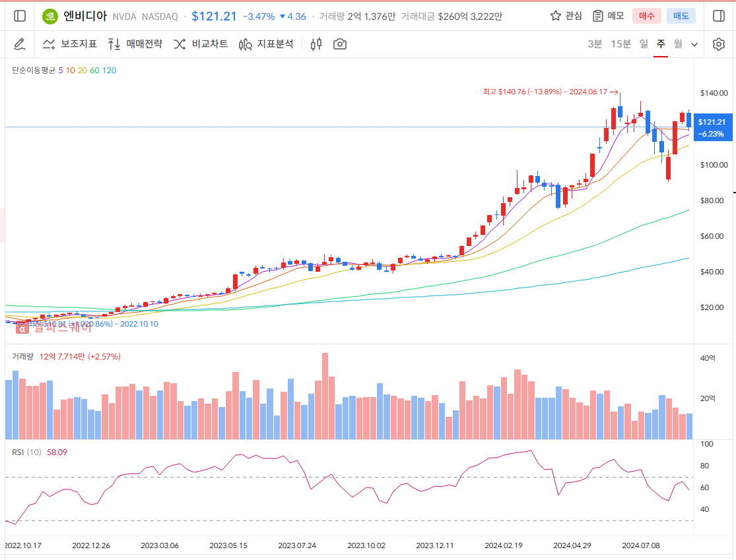
Task: Click the NVDA ticker symbol
Action: (124, 17)
